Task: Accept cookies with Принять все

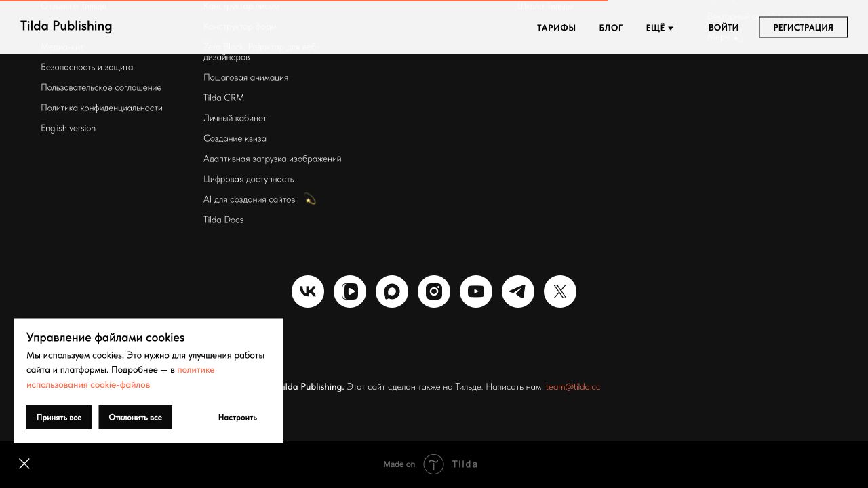Action: pyautogui.click(x=59, y=418)
